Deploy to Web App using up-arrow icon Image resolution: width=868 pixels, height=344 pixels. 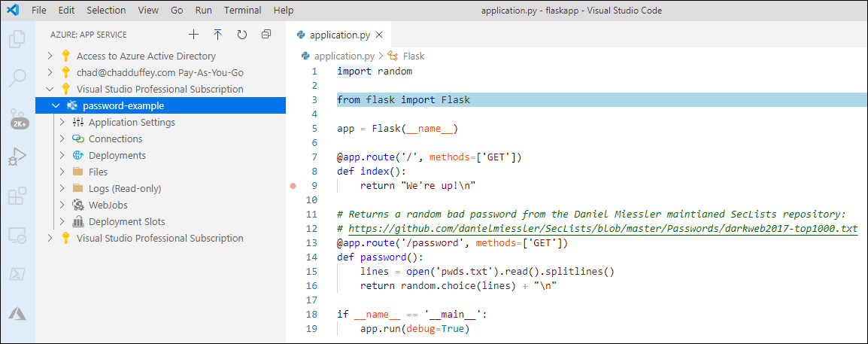pos(217,35)
